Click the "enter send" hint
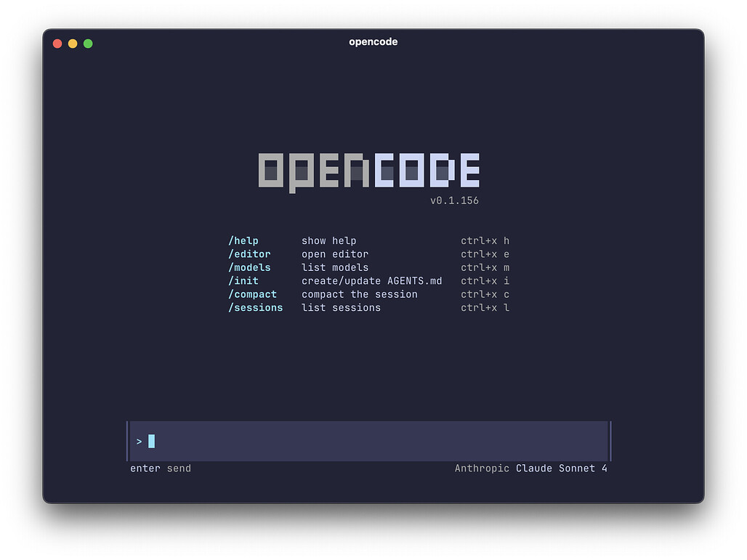 click(x=161, y=468)
